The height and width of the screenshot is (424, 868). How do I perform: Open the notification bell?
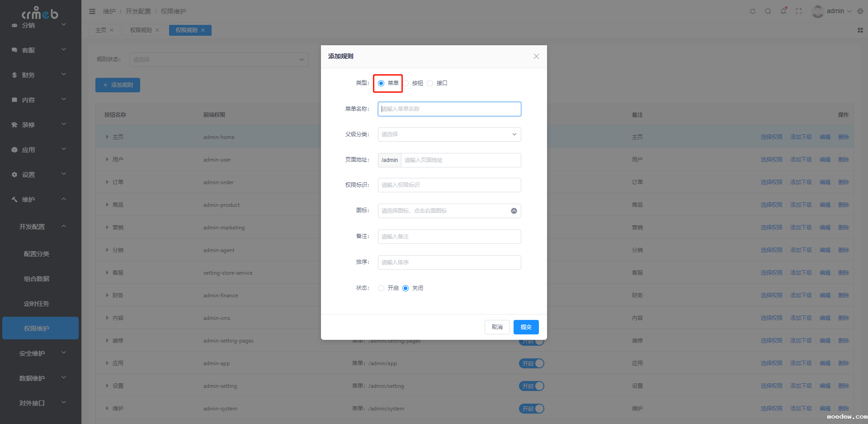(x=783, y=11)
